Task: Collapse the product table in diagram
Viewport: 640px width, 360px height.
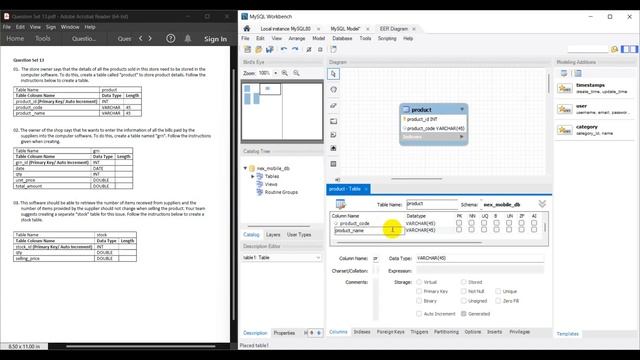Action: [462, 109]
